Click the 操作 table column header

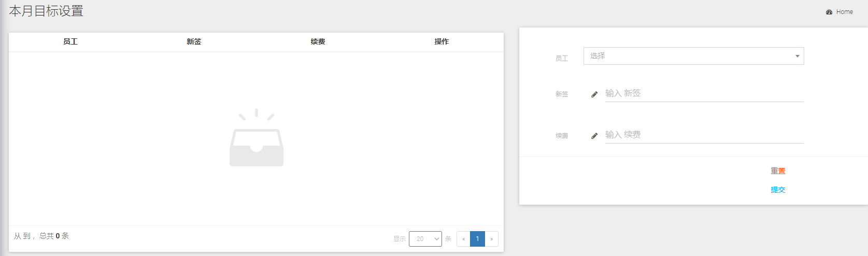coord(442,41)
